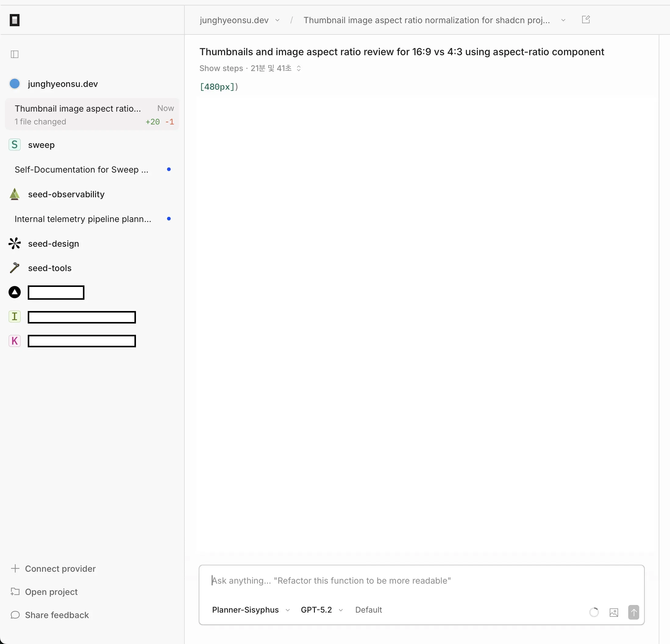Select Self-Documentation for Sweep session
670x644 pixels.
click(x=81, y=170)
